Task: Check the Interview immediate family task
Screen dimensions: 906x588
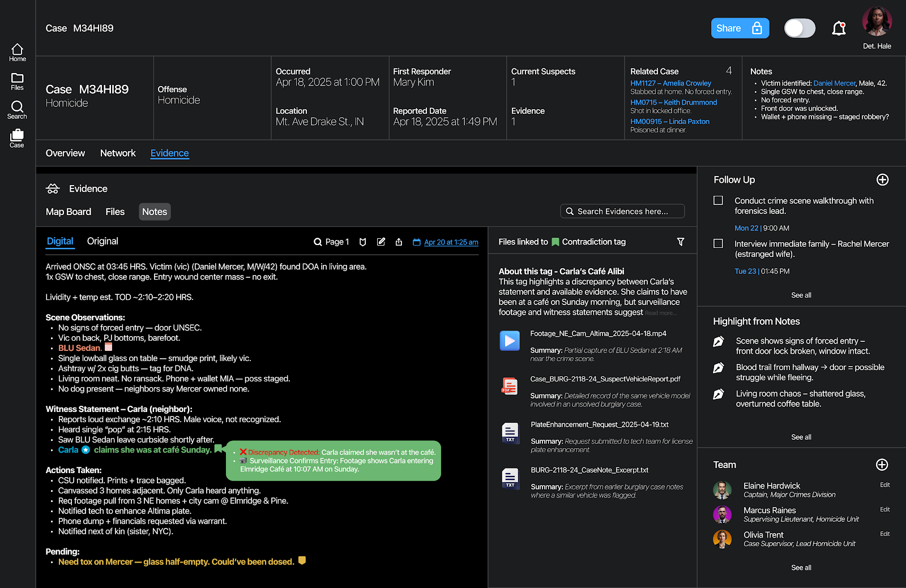Action: (x=718, y=243)
